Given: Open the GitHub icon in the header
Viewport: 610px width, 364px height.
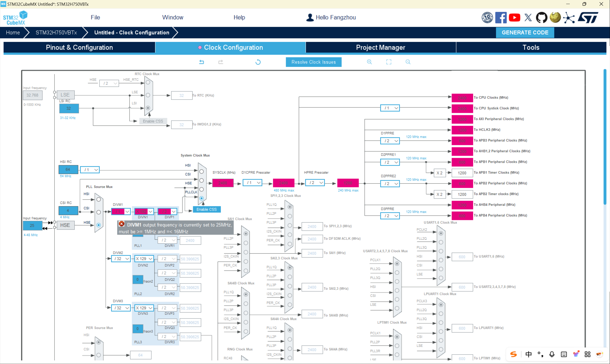Looking at the screenshot, I should [x=541, y=18].
